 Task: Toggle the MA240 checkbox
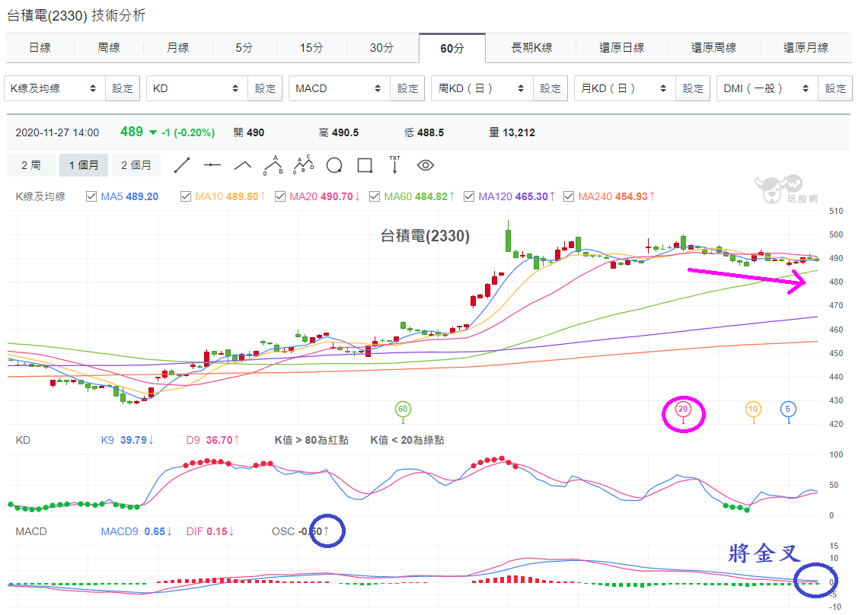pyautogui.click(x=569, y=196)
